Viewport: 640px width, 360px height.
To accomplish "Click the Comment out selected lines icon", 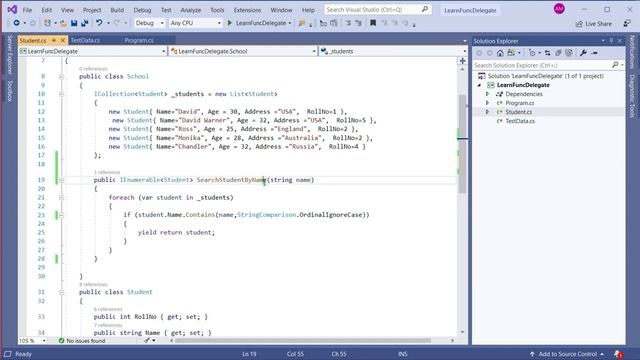I will [x=348, y=23].
